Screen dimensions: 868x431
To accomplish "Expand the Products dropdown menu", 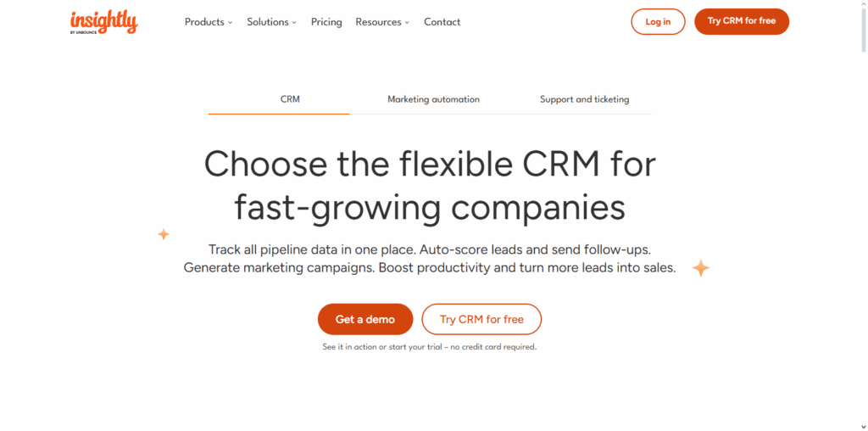I will pos(209,22).
